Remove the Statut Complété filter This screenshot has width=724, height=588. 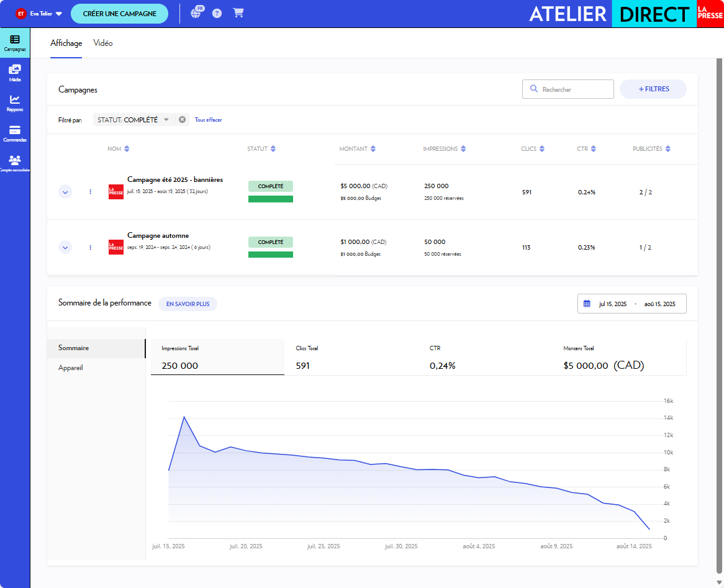click(183, 120)
